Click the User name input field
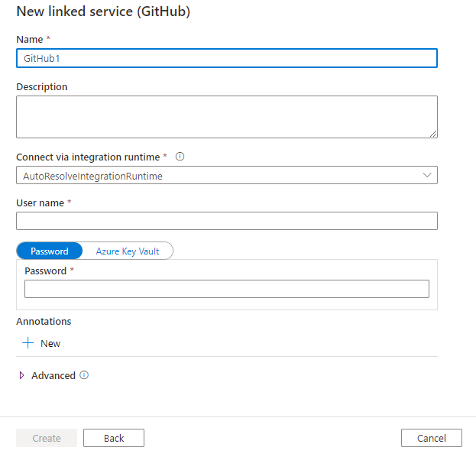The image size is (476, 457). coord(226,221)
